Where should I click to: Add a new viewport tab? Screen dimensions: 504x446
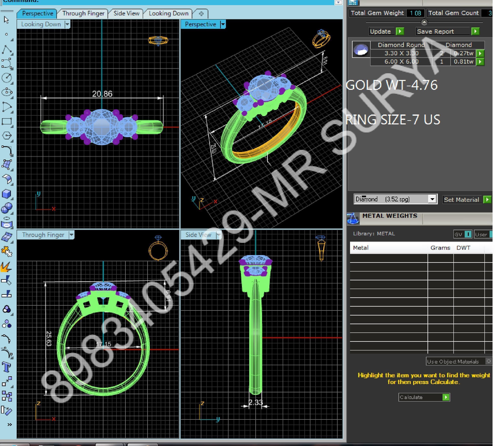pyautogui.click(x=201, y=14)
